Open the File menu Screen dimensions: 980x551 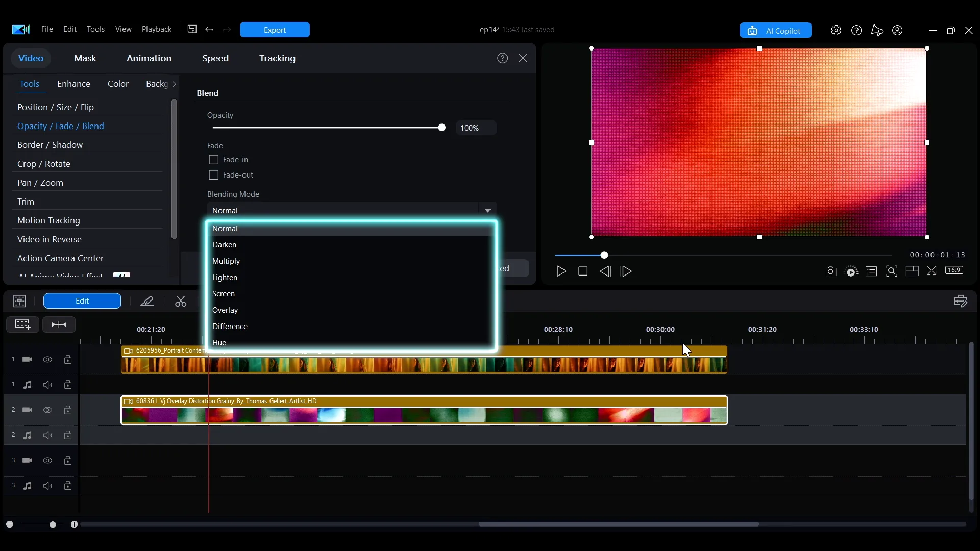tap(47, 29)
